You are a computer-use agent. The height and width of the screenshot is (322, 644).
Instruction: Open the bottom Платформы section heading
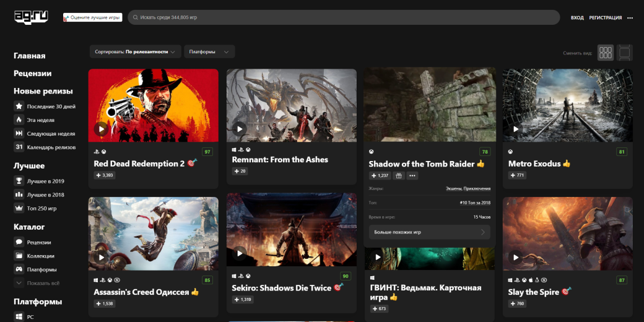pos(38,302)
